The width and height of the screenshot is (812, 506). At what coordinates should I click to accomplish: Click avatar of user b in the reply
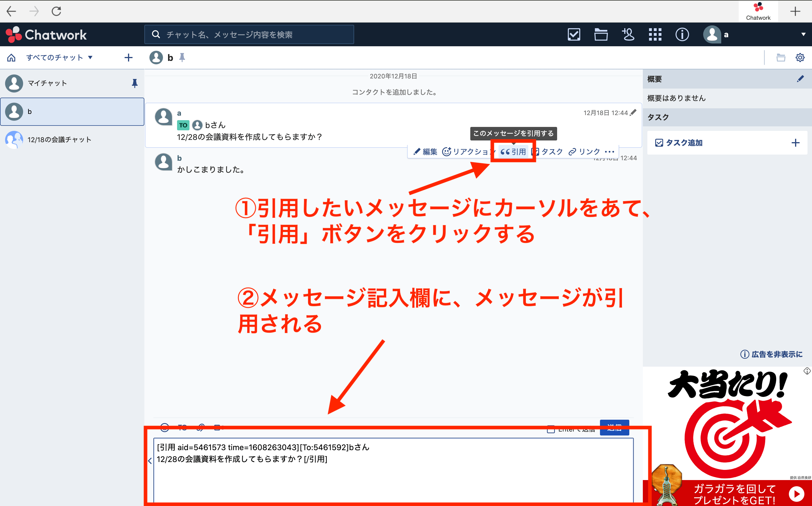[x=164, y=162]
